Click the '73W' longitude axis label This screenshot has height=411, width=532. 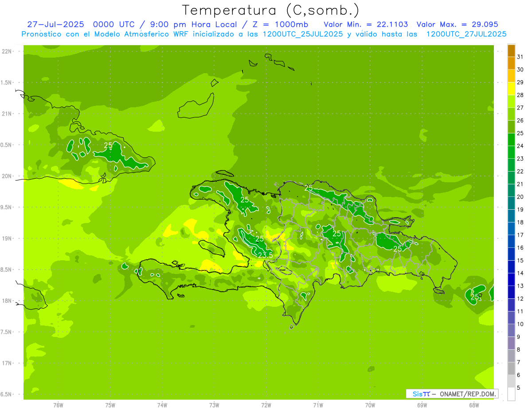click(x=214, y=405)
